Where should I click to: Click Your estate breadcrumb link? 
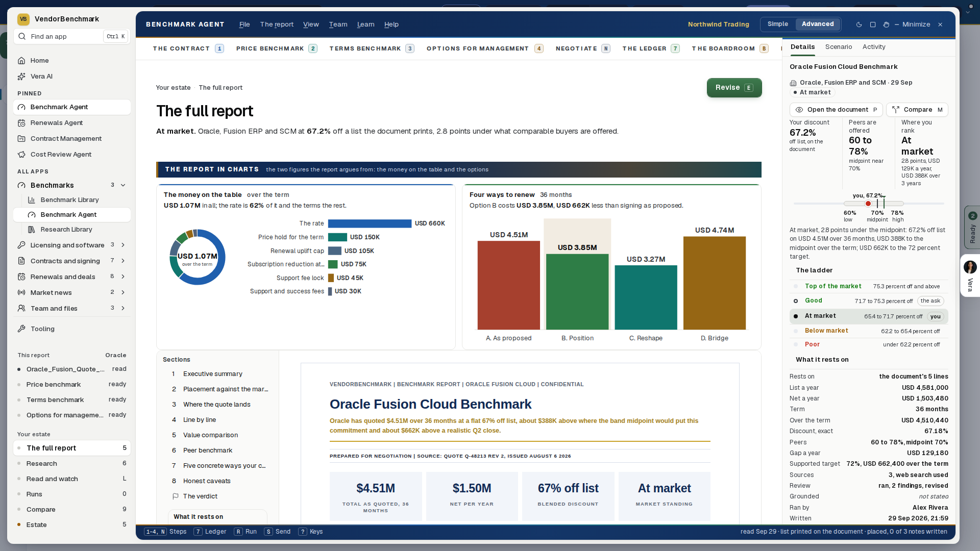(173, 88)
